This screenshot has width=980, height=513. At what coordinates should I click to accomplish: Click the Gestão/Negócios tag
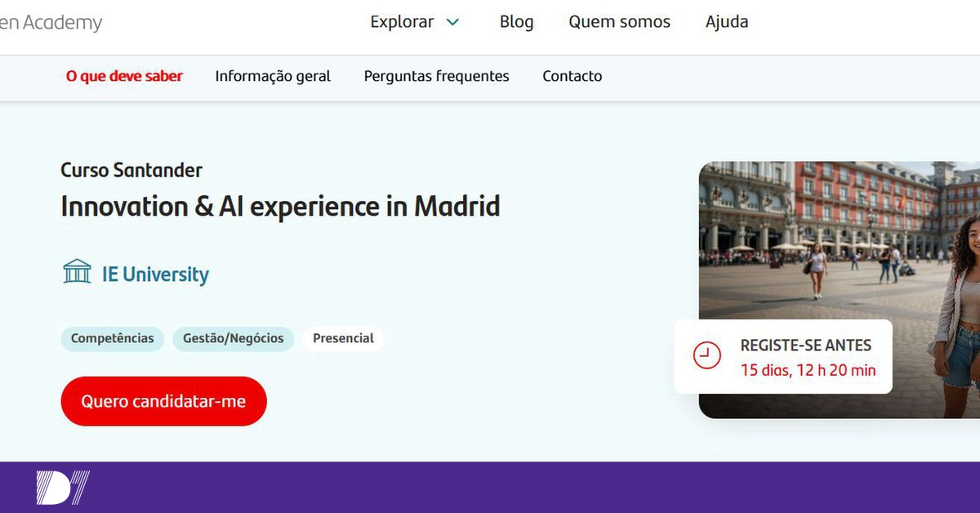(x=234, y=338)
